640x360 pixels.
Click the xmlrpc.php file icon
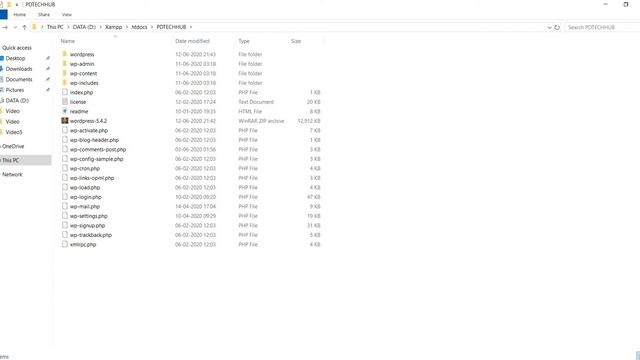pyautogui.click(x=64, y=244)
